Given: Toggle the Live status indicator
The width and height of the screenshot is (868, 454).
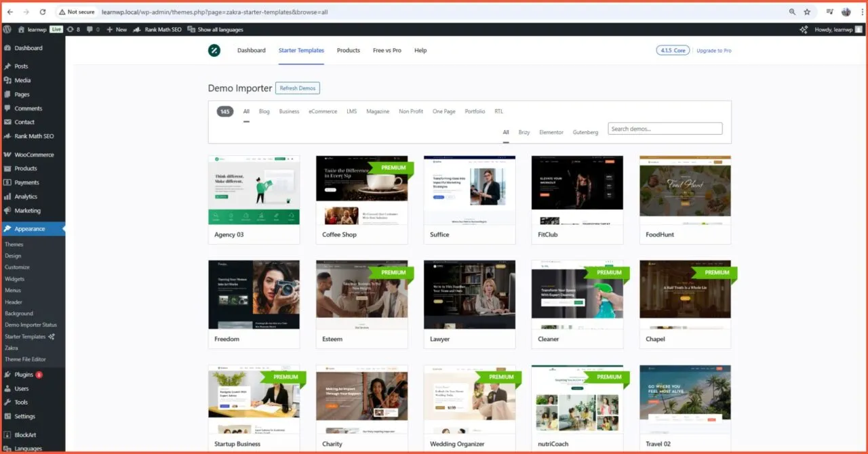Looking at the screenshot, I should [56, 29].
